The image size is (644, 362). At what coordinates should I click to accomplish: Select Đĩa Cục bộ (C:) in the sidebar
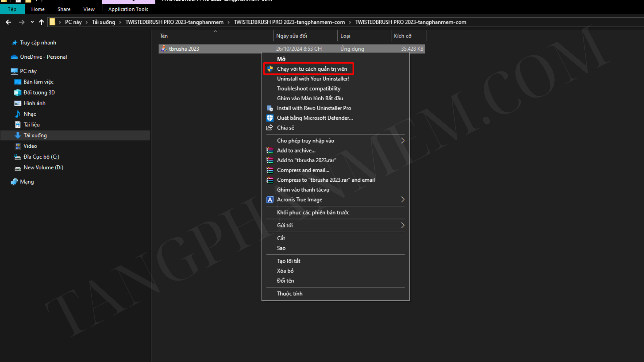click(x=41, y=157)
